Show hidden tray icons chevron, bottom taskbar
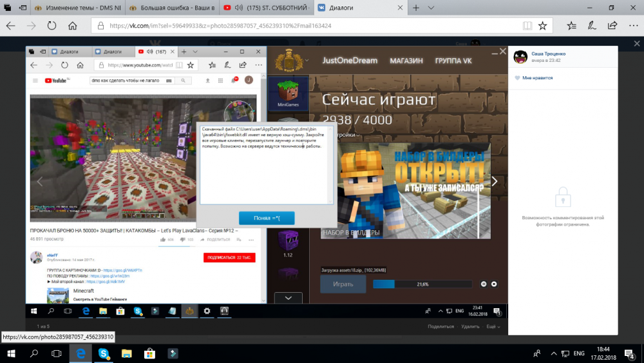Viewport: 644px width, 363px height. tap(554, 353)
